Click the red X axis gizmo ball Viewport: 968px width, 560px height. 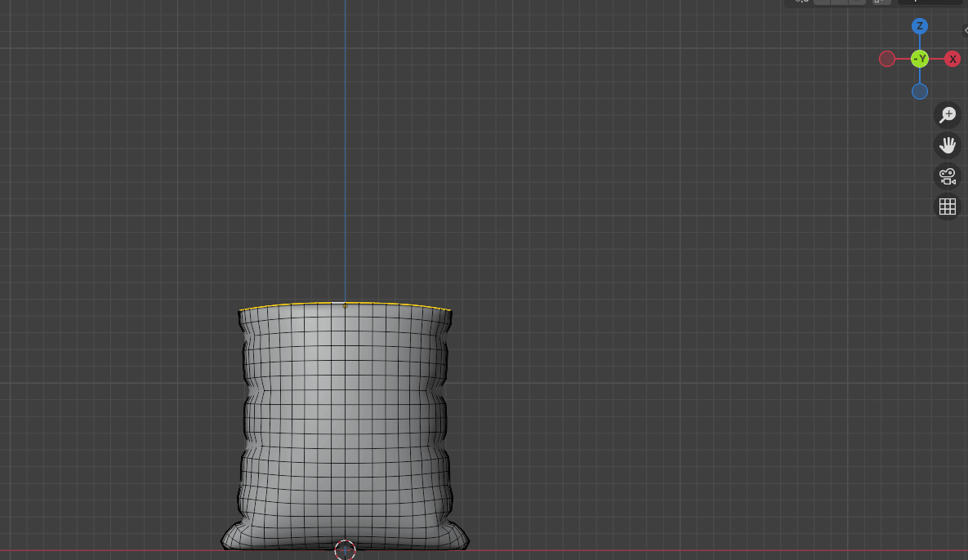tap(952, 59)
